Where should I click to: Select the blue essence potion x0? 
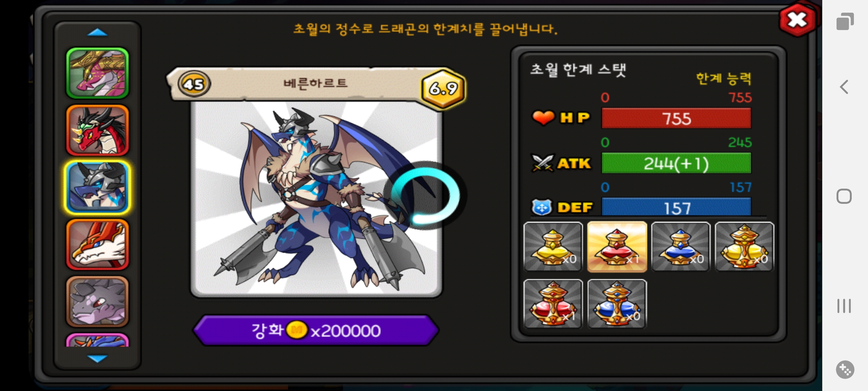click(681, 247)
